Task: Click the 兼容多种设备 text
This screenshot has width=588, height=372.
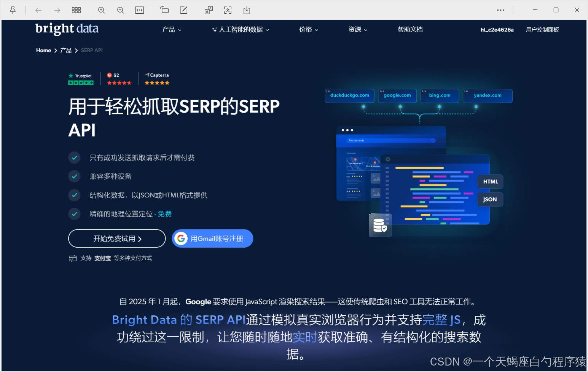Action: coord(110,176)
